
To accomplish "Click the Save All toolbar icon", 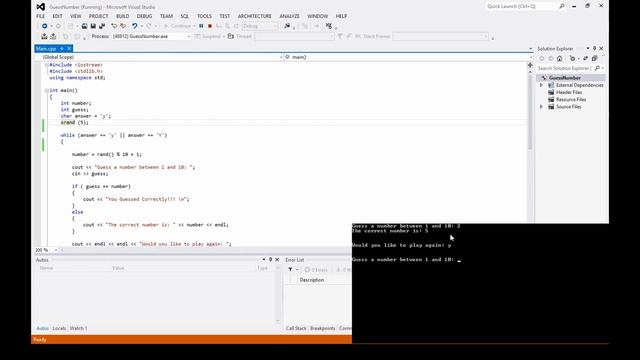I will click(x=102, y=26).
